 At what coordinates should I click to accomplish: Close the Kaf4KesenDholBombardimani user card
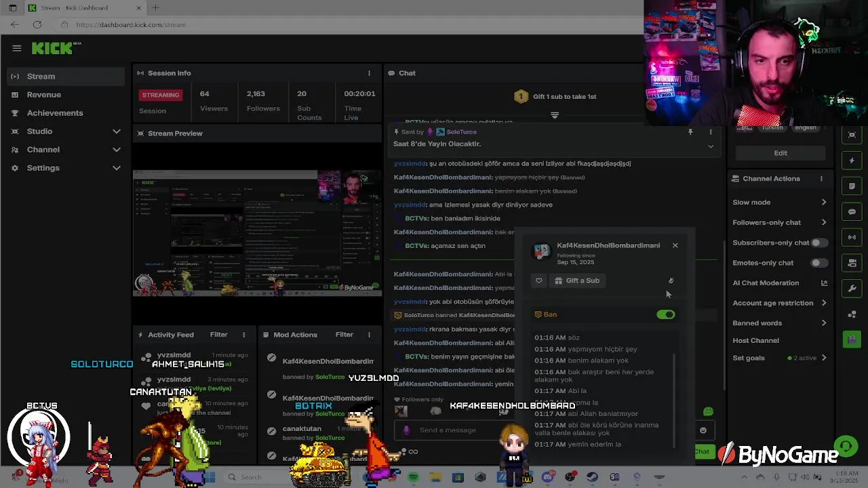click(x=675, y=245)
